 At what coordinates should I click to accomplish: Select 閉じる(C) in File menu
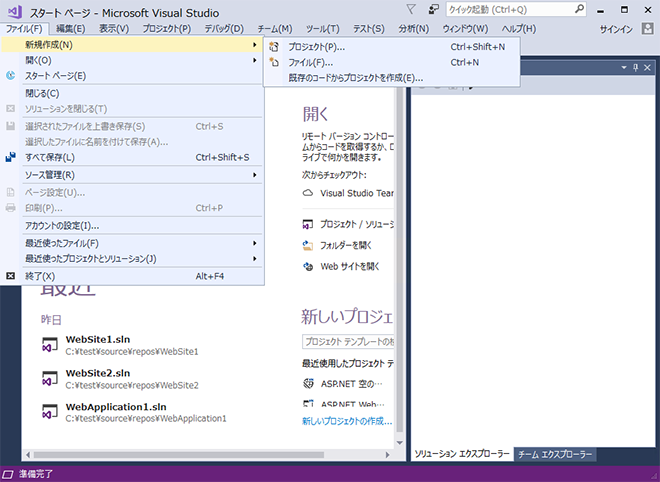pyautogui.click(x=132, y=93)
